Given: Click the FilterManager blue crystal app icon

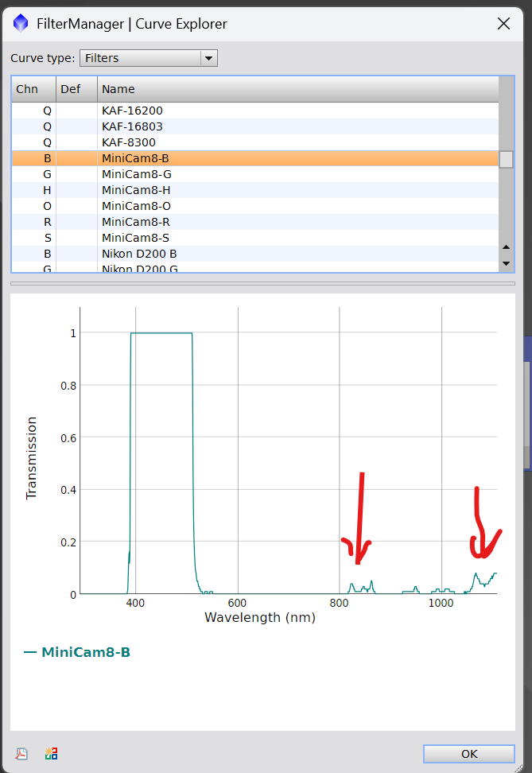Looking at the screenshot, I should pos(21,23).
